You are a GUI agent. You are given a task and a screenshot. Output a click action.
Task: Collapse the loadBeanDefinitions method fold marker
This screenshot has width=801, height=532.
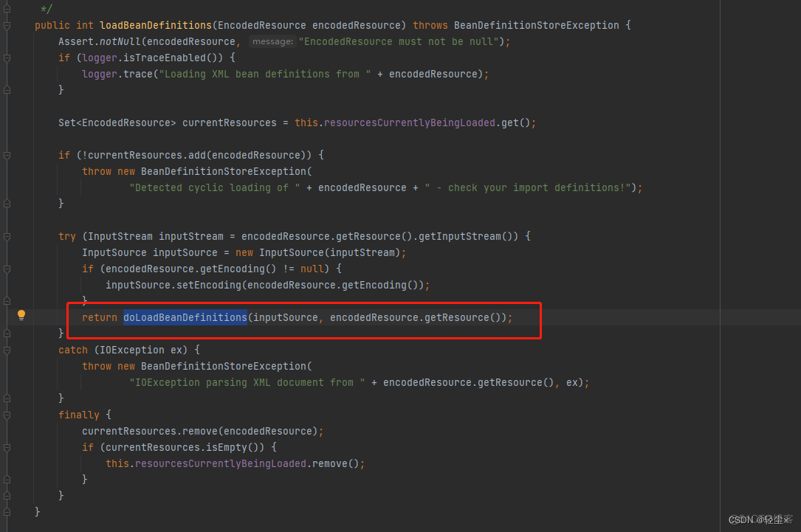7,25
